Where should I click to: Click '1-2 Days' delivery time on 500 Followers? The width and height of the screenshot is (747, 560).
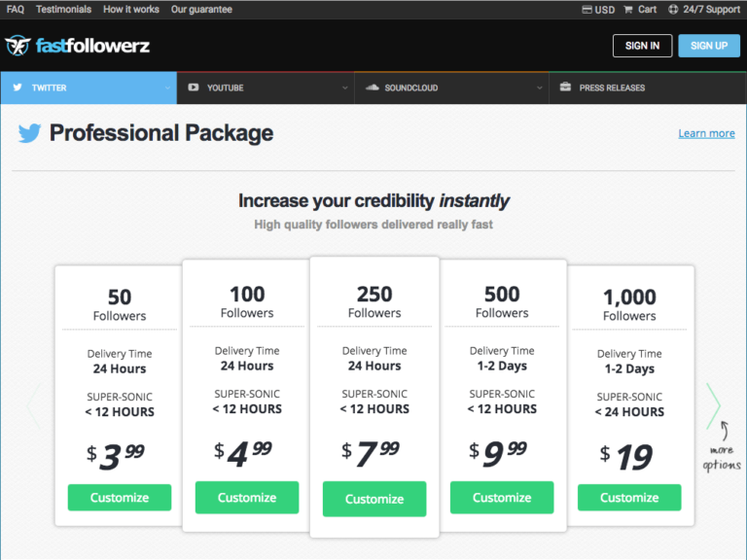point(502,366)
